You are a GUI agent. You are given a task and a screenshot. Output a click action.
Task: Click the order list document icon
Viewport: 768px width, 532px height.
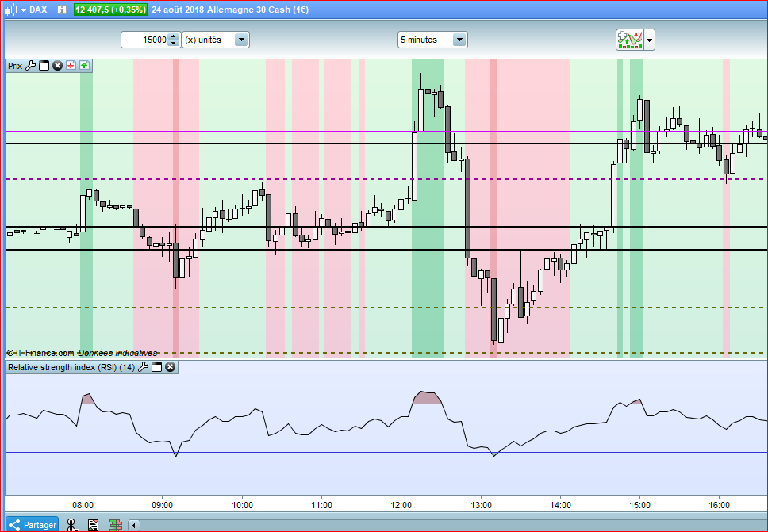[x=93, y=525]
